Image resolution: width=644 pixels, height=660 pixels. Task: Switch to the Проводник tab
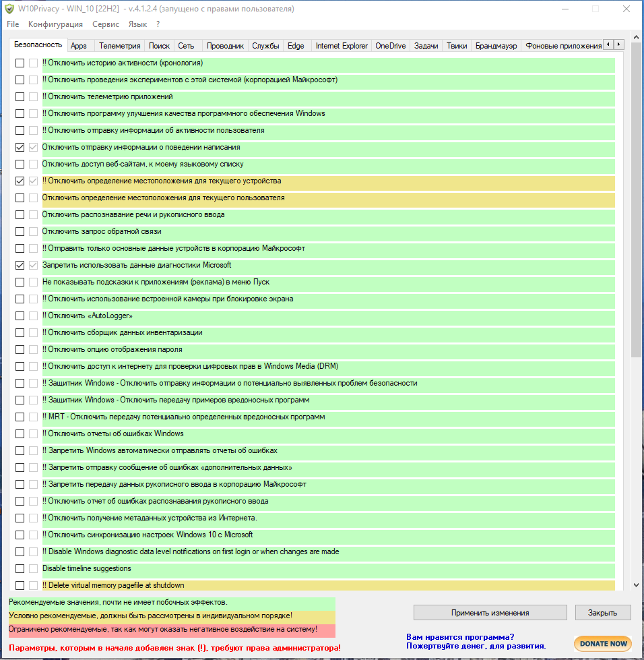[225, 46]
